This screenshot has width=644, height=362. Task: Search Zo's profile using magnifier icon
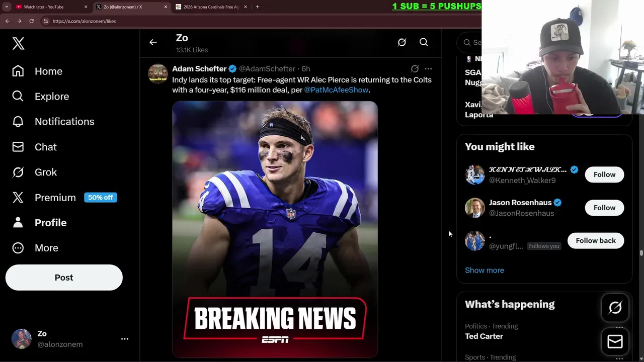click(x=424, y=43)
